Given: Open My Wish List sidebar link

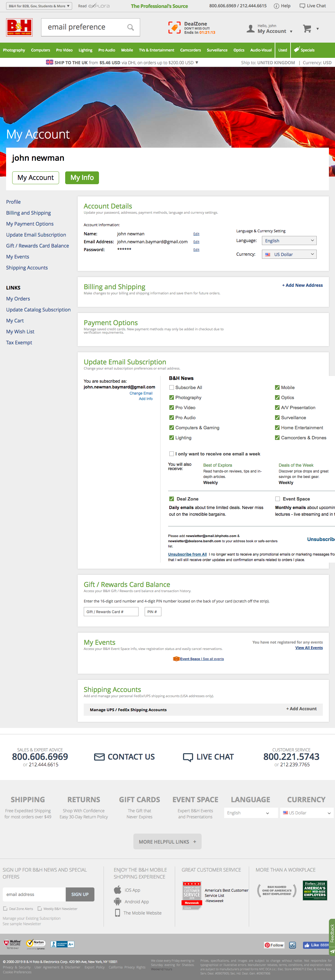Looking at the screenshot, I should pyautogui.click(x=20, y=332).
